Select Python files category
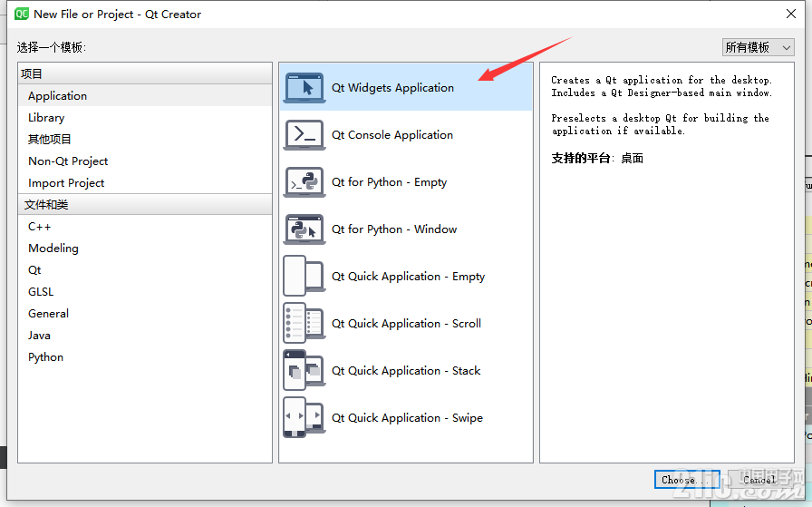This screenshot has height=507, width=812. click(145, 357)
